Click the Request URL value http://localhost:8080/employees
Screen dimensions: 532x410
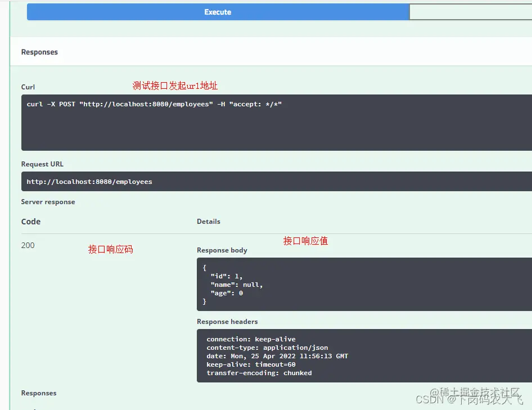pos(89,182)
